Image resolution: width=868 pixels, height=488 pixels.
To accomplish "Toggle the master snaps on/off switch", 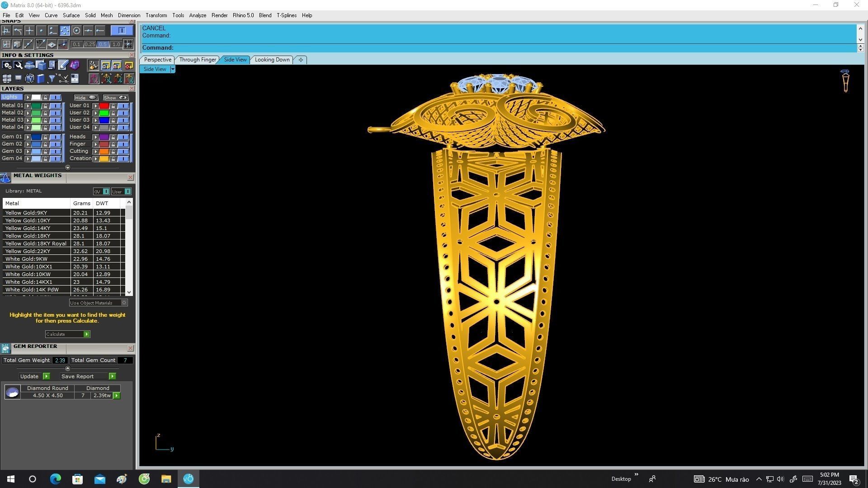I will point(122,30).
